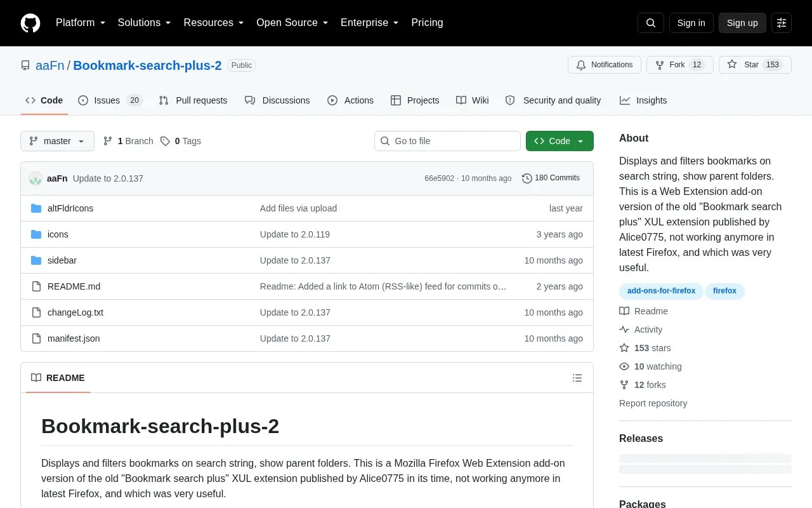This screenshot has height=508, width=812.
Task: Switch to the Actions tab
Action: (x=350, y=100)
